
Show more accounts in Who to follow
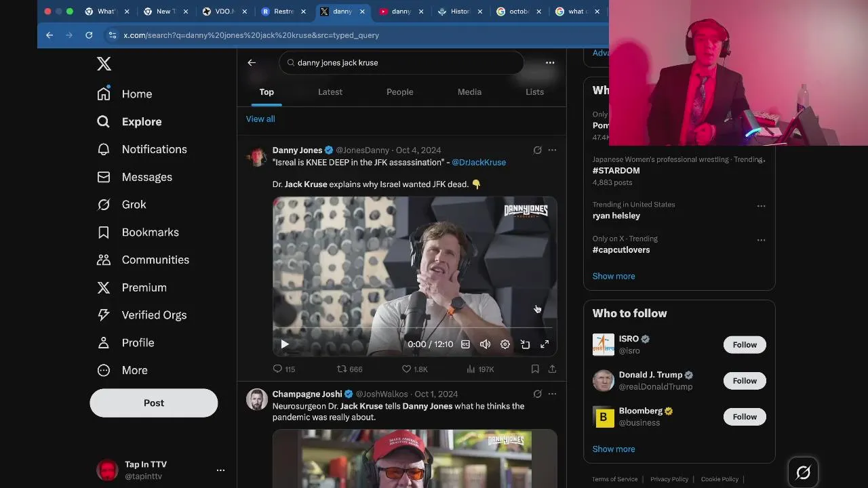point(614,449)
